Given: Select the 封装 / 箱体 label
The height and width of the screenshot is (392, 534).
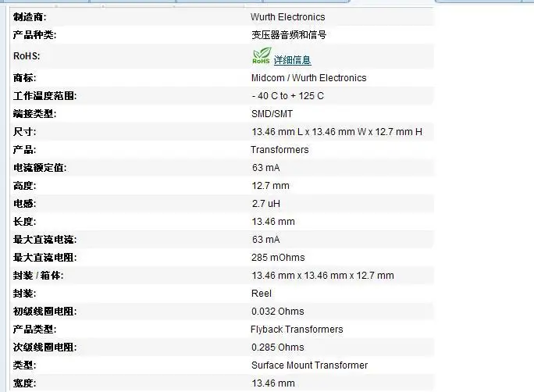Looking at the screenshot, I should [38, 276].
